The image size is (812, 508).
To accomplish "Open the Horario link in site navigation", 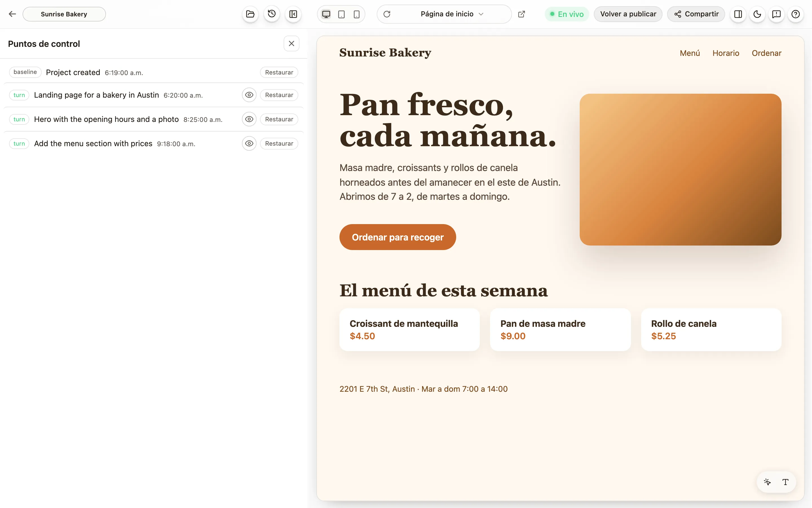I will point(726,53).
